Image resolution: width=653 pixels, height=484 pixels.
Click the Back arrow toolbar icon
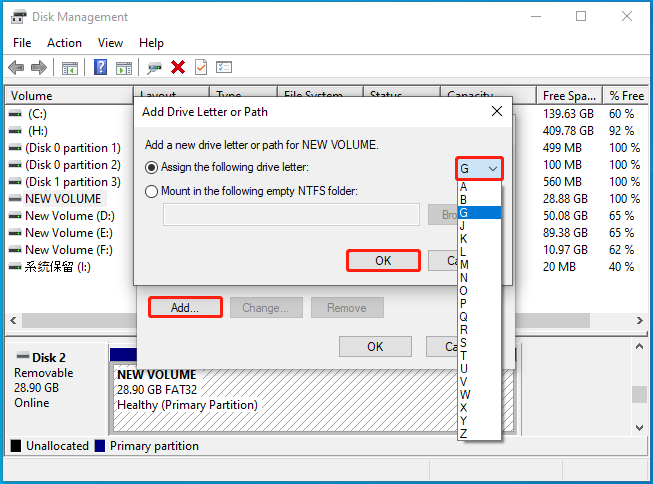(16, 67)
